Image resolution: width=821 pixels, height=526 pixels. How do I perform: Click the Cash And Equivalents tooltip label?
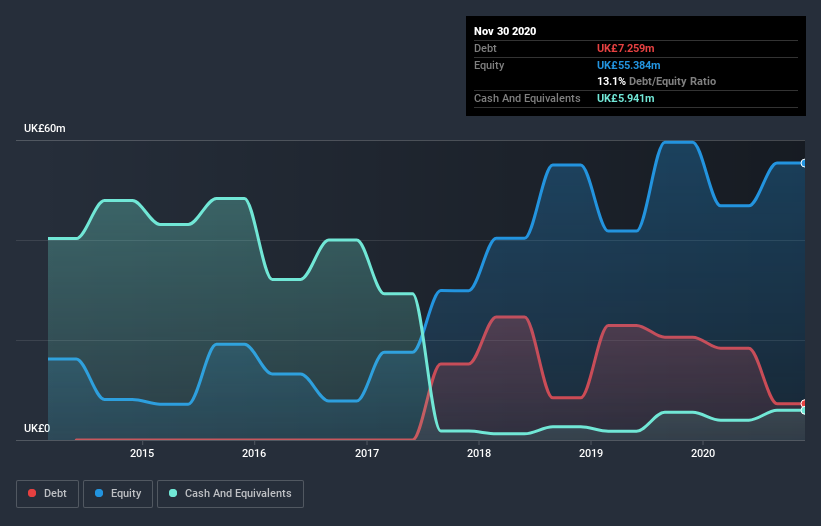tap(527, 98)
